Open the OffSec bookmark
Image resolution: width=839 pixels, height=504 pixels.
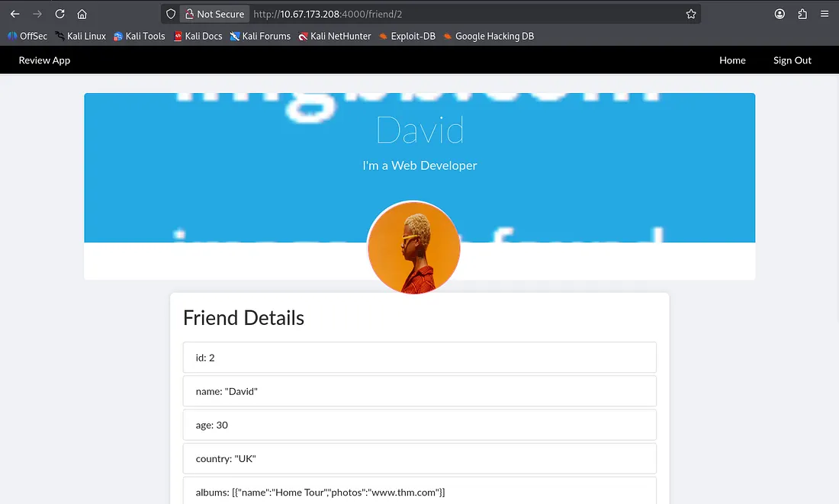tap(27, 36)
